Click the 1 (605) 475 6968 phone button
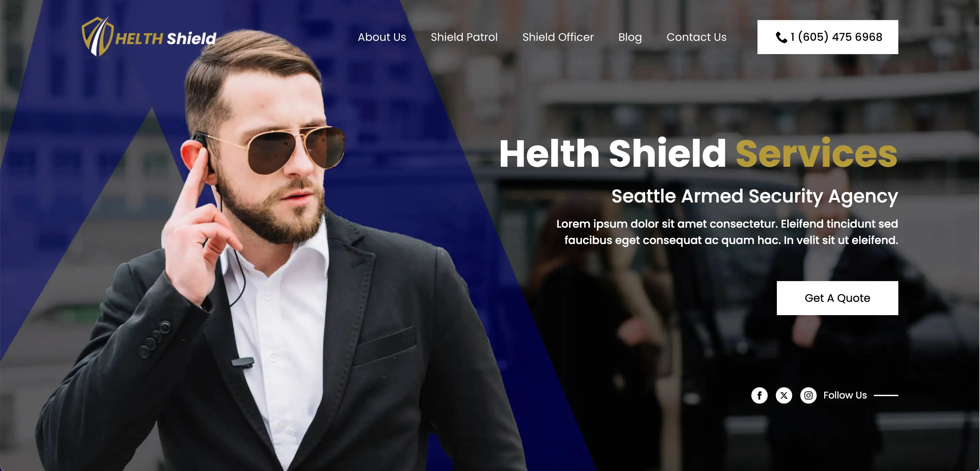The image size is (980, 471). point(828,37)
